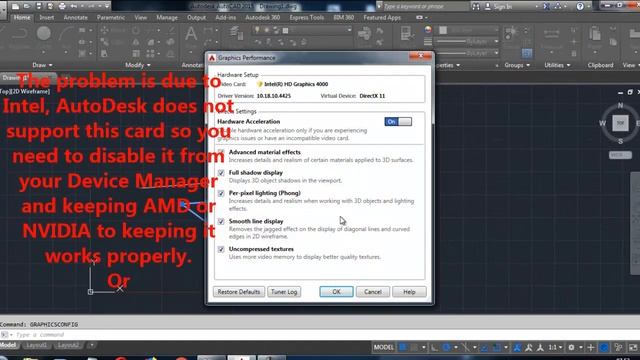
Task: Click the Cancel button
Action: click(373, 292)
